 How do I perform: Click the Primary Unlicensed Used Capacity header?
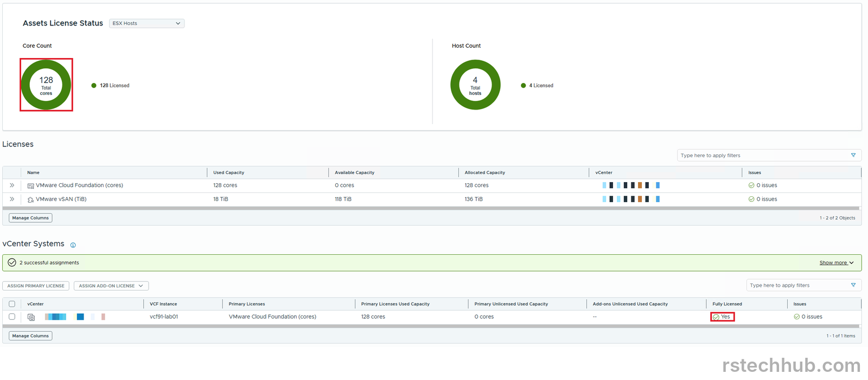(x=511, y=304)
